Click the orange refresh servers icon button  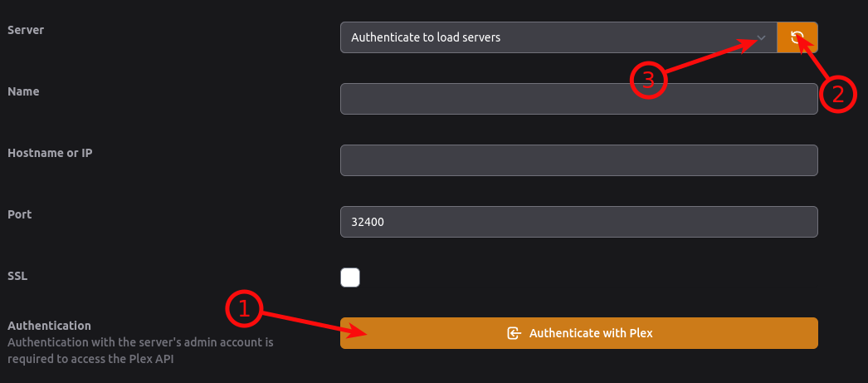point(797,37)
